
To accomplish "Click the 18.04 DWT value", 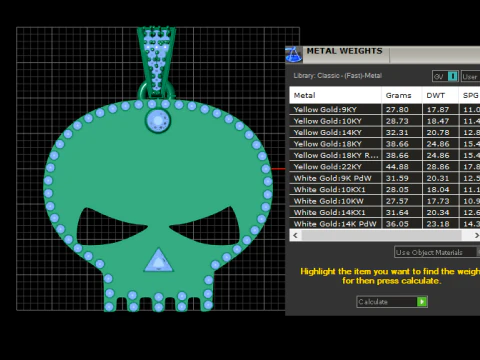I will point(438,190).
